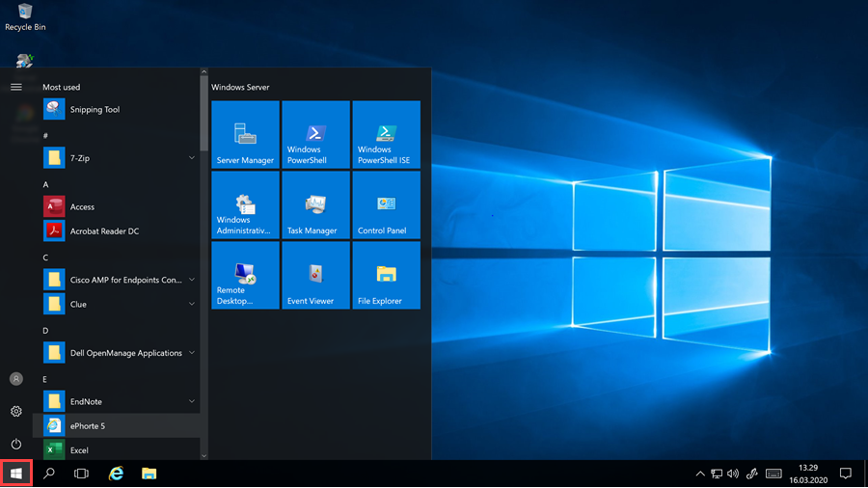Open File Explorer from the taskbar
The height and width of the screenshot is (488, 868).
coord(149,474)
